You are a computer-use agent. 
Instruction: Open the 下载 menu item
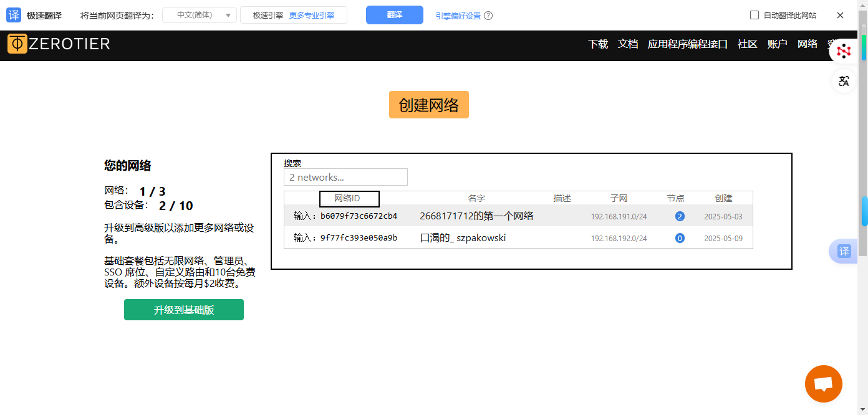[x=598, y=44]
